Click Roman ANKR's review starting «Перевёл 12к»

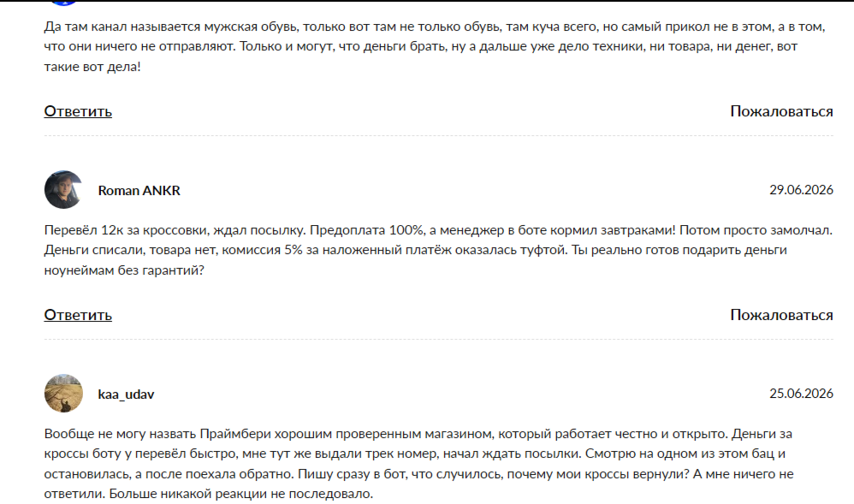[x=438, y=250]
